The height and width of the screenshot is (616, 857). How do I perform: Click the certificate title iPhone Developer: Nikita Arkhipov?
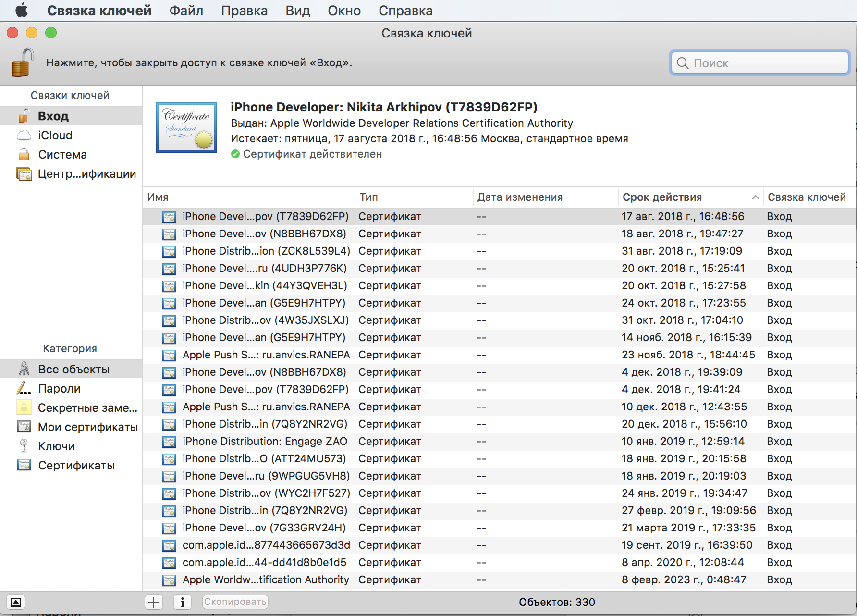click(x=384, y=107)
